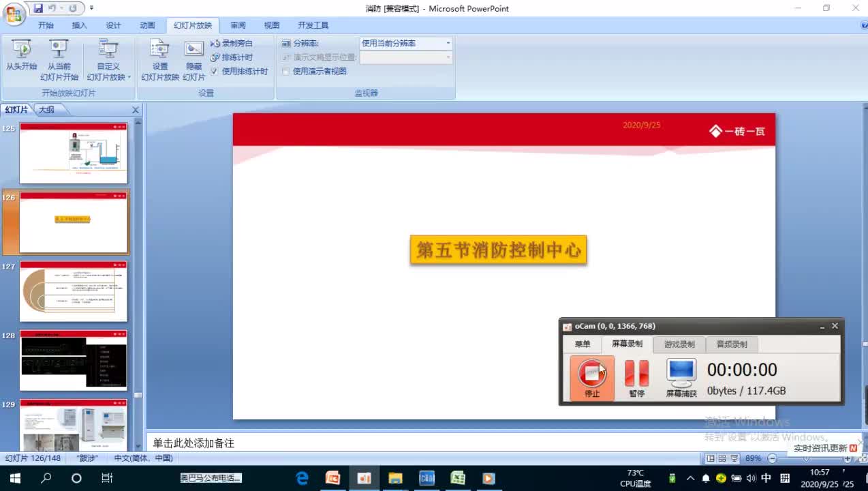Stop the oCam recording (停止)

click(592, 378)
